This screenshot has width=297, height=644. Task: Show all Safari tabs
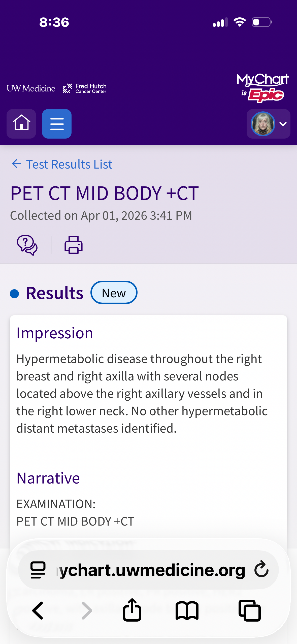coord(250,610)
